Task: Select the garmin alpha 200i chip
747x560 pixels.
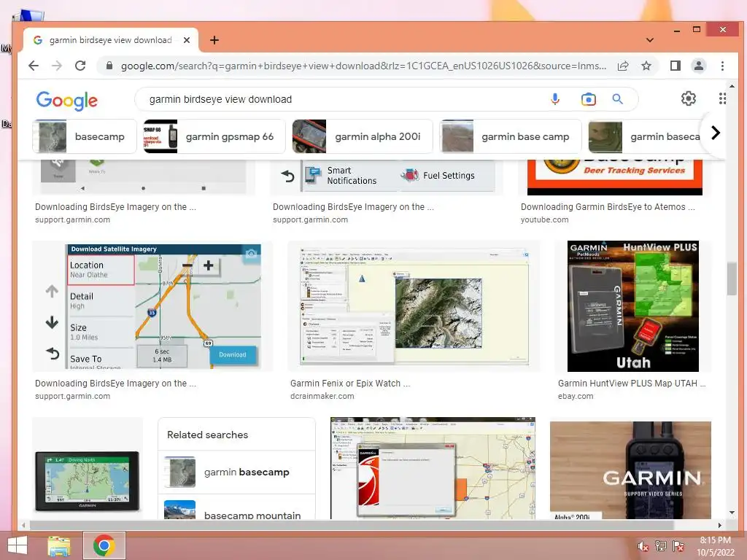Action: [363, 136]
